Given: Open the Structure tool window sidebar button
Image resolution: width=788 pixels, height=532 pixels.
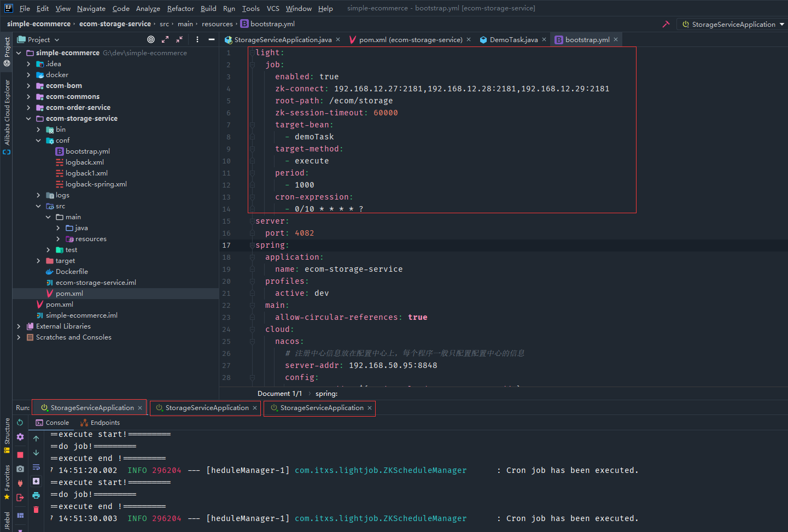Looking at the screenshot, I should coord(7,435).
